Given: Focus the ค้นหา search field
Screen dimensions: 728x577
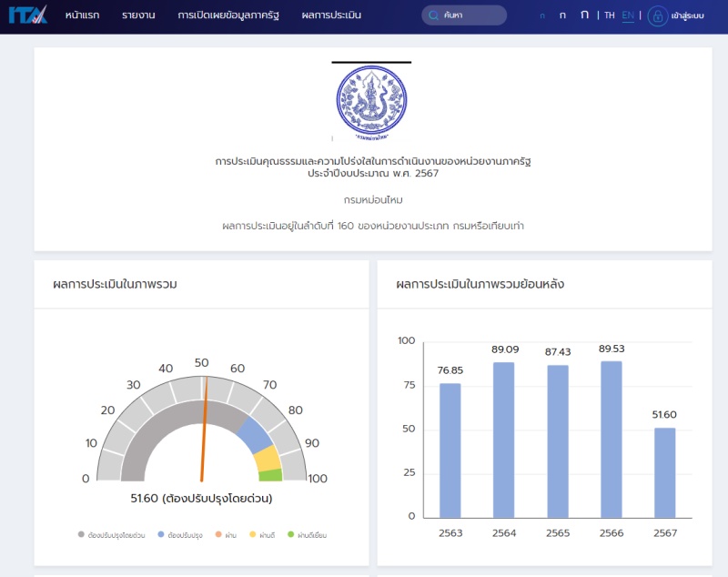Looking at the screenshot, I should [x=471, y=15].
